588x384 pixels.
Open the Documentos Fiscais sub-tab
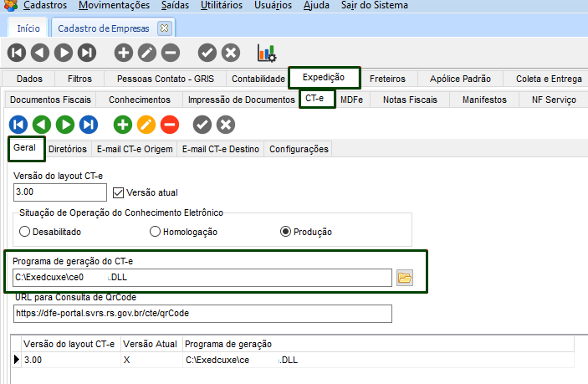coord(50,100)
